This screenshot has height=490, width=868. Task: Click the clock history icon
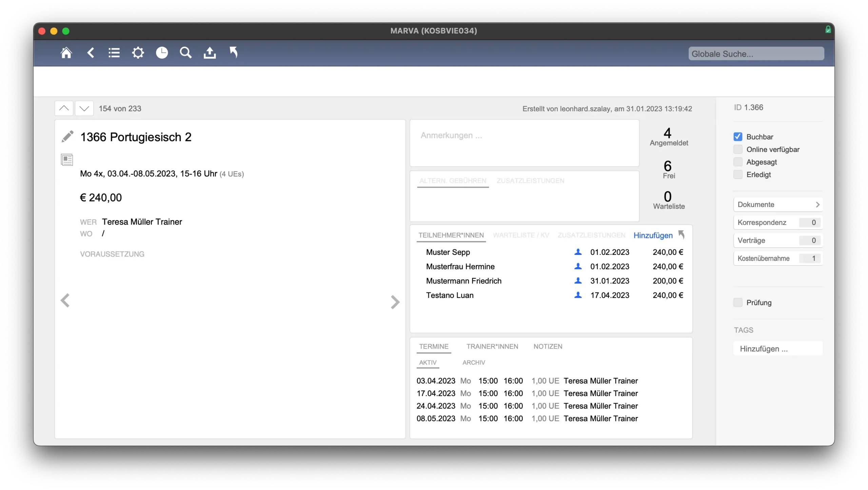tap(162, 53)
